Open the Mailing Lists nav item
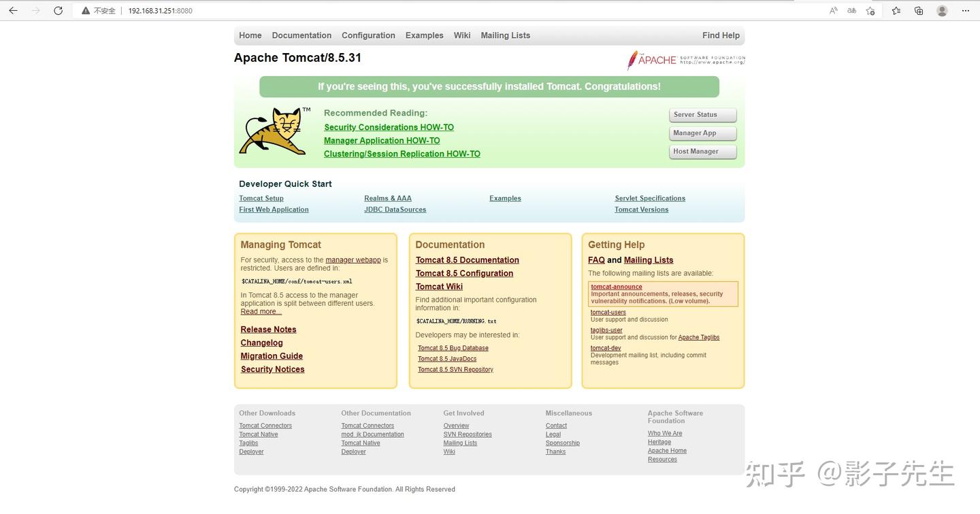This screenshot has height=514, width=980. click(x=505, y=35)
